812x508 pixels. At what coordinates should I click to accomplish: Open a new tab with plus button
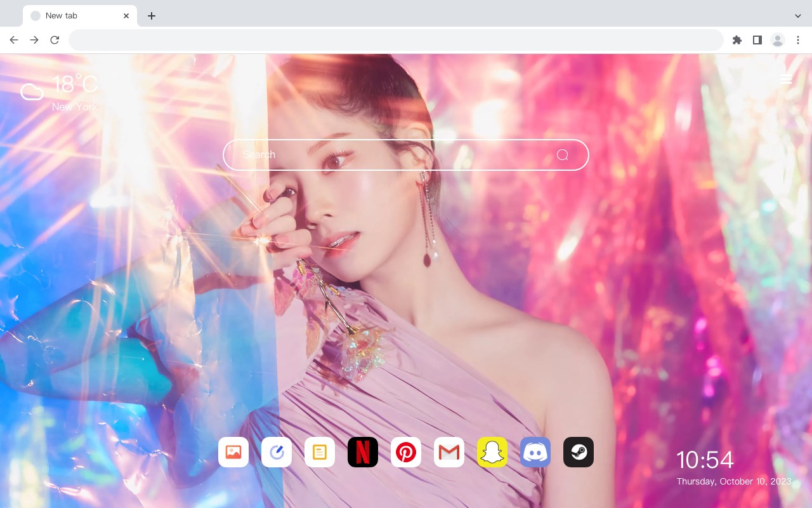[x=151, y=16]
